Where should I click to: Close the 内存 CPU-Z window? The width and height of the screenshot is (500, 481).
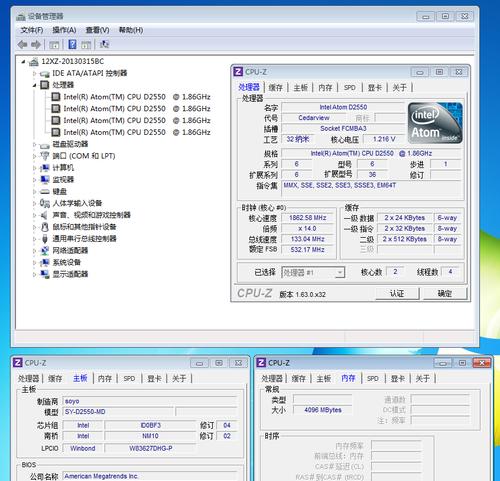point(481,363)
